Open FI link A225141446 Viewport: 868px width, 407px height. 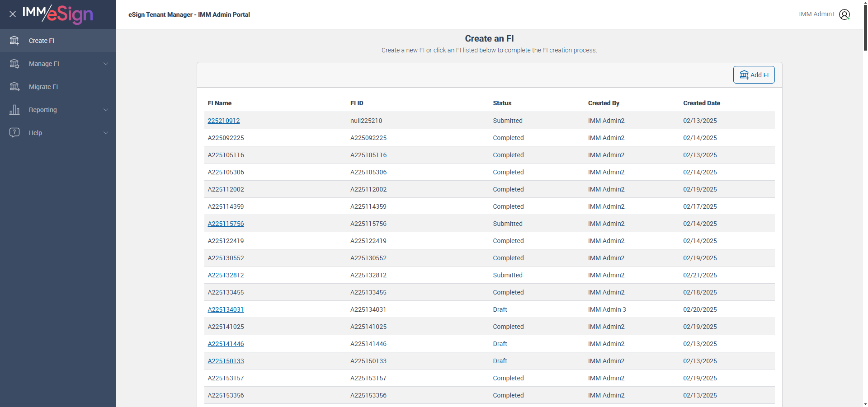[226, 344]
